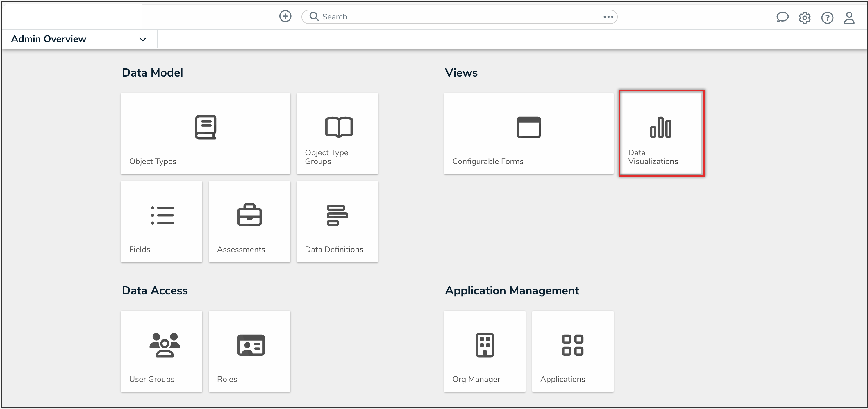Click the Org Manager building icon

[x=485, y=345]
